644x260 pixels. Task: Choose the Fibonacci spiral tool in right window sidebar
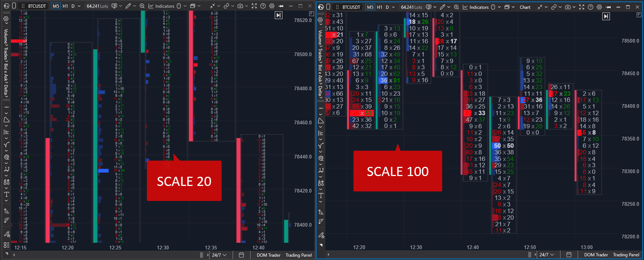pyautogui.click(x=321, y=158)
